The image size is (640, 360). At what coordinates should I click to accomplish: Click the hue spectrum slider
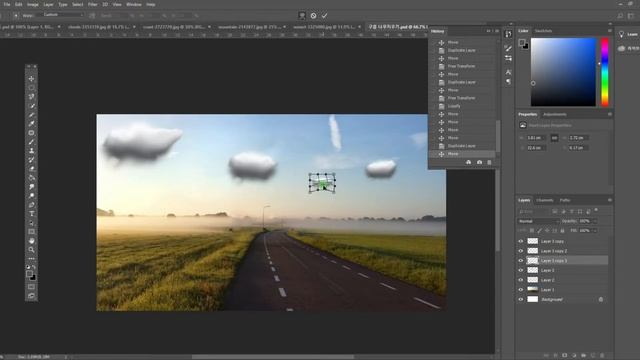coord(605,72)
